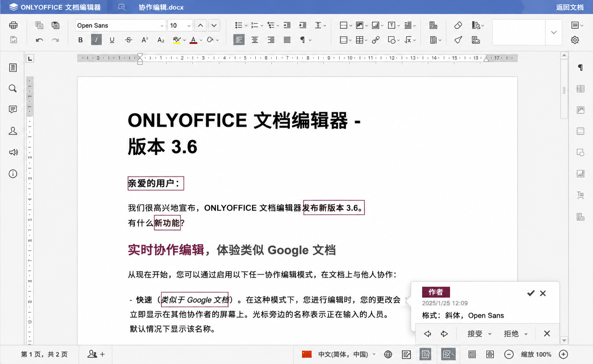Viewport: 593px width, 364px height.
Task: Click the Print icon
Action: [x=13, y=25]
